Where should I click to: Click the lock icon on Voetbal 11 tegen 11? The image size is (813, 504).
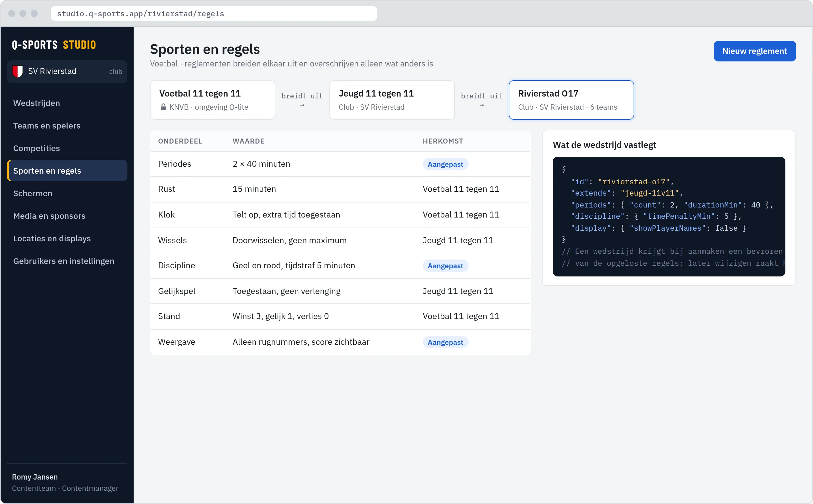(163, 107)
